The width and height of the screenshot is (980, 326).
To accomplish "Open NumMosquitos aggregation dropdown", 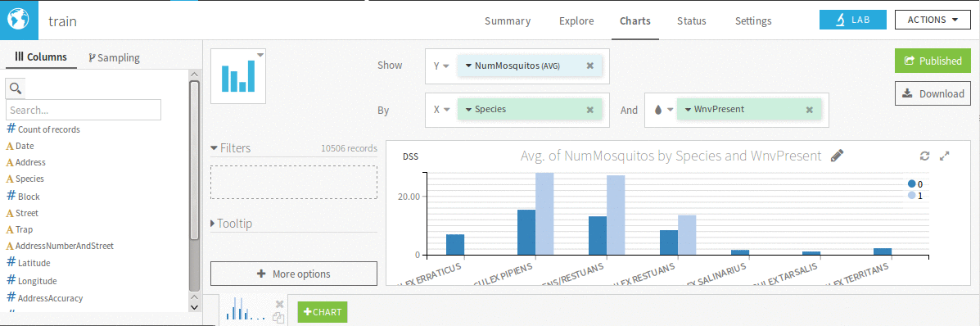I will tap(468, 66).
